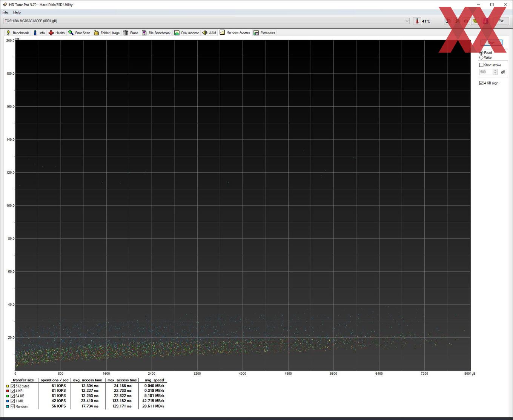Click the 56 IOPS value in Random row
The image size is (513, 420).
pyautogui.click(x=58, y=406)
